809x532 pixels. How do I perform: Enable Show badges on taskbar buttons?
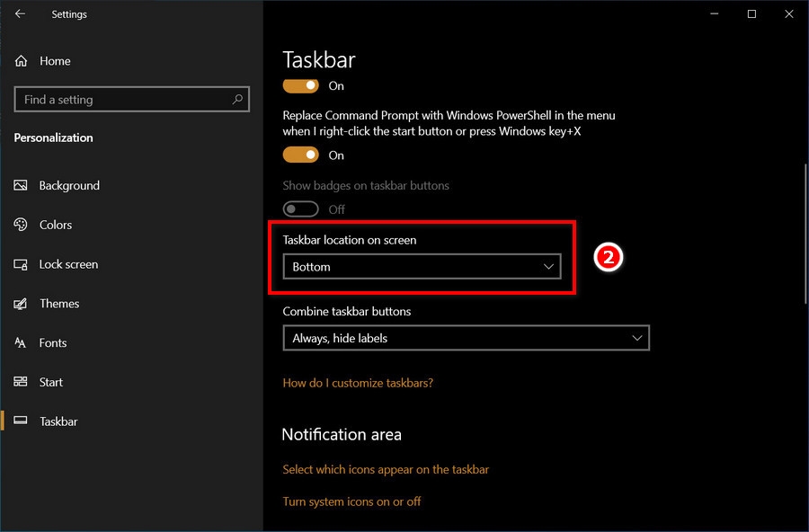(300, 208)
